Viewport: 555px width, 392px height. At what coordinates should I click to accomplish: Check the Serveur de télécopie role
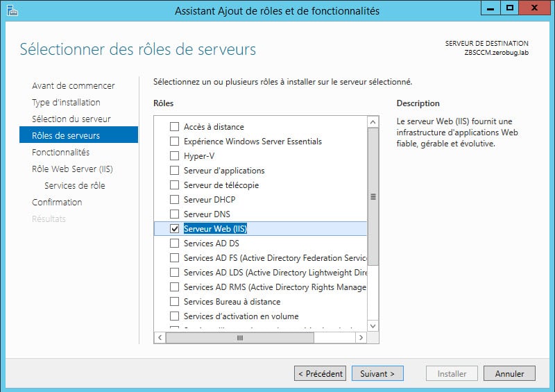tap(175, 185)
